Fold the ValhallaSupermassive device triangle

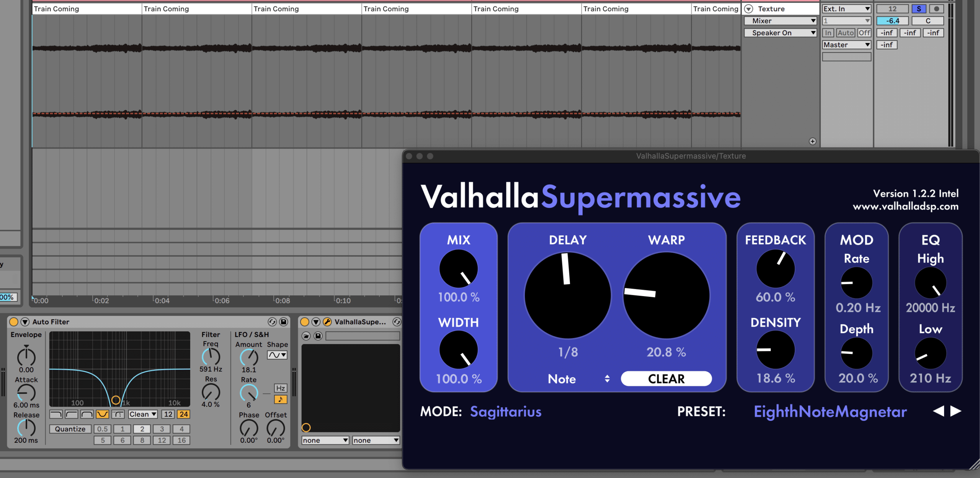coord(316,322)
